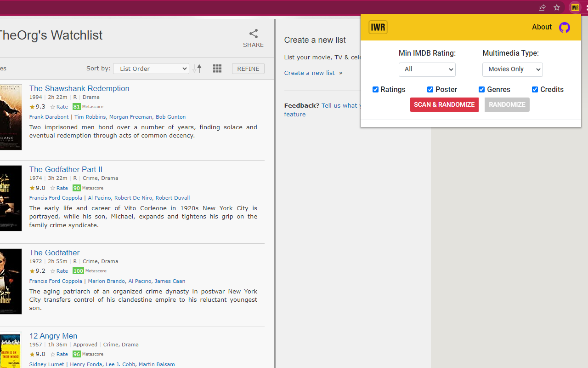Click the Feedback Tell us what link
Image resolution: width=588 pixels, height=368 pixels.
click(341, 106)
